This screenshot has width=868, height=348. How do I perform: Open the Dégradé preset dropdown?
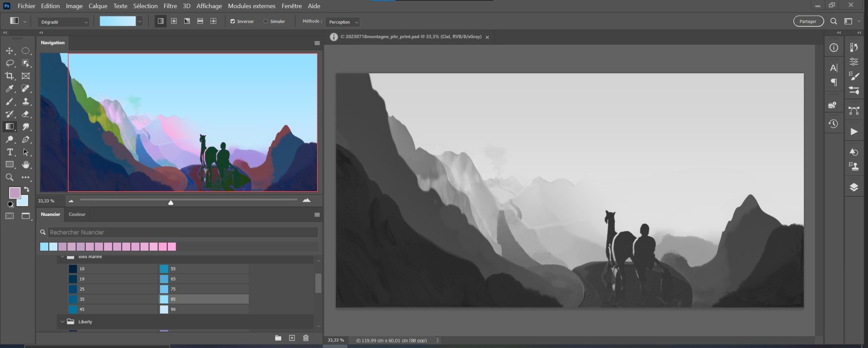click(63, 22)
